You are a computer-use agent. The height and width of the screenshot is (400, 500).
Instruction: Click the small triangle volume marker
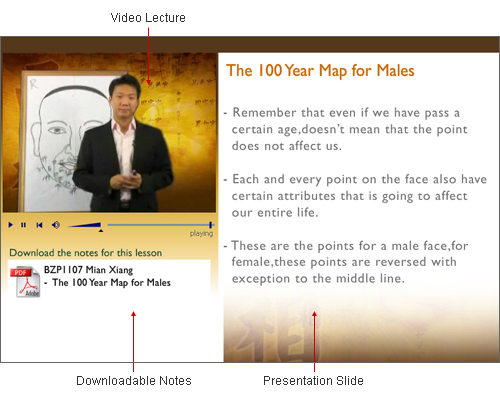point(101,230)
